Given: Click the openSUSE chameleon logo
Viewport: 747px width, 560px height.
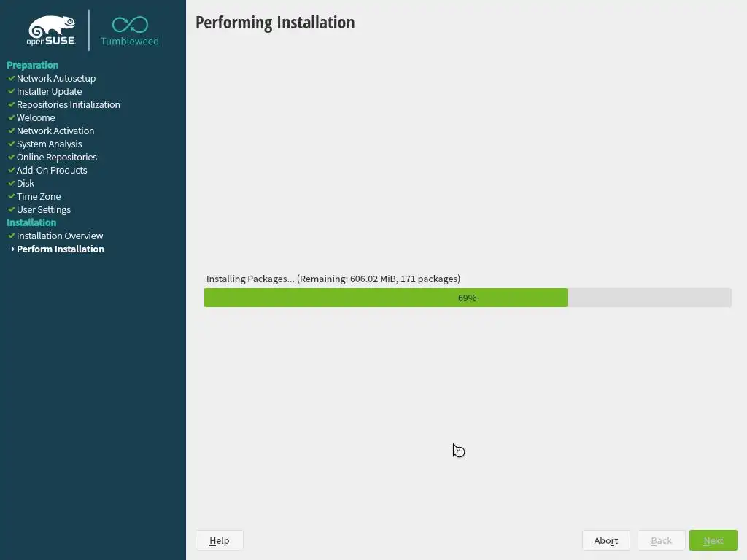Looking at the screenshot, I should click(x=51, y=31).
